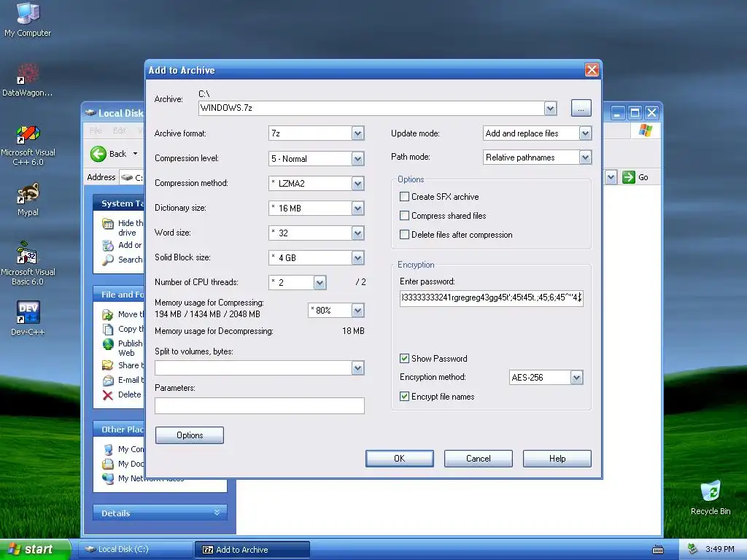
Task: Open the Split to volumes dropdown
Action: (x=357, y=367)
